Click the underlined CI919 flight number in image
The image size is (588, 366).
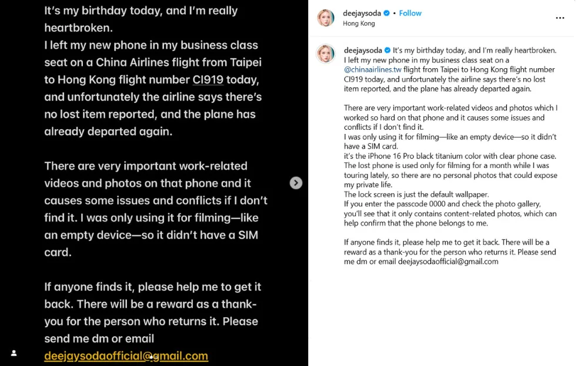click(x=208, y=79)
